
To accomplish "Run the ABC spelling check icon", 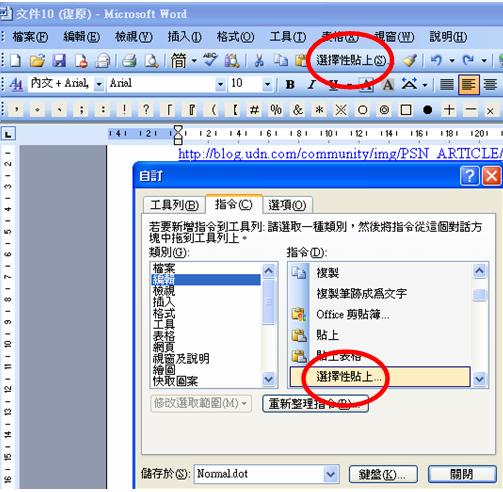I will pos(210,60).
